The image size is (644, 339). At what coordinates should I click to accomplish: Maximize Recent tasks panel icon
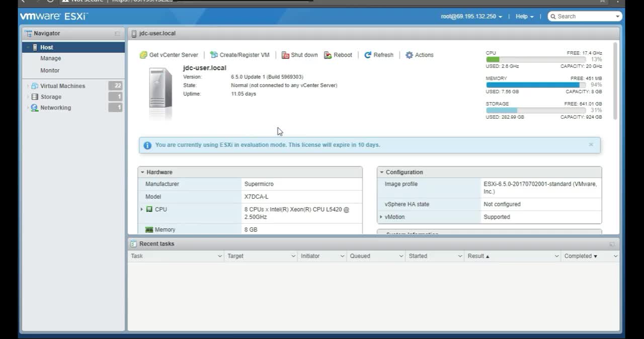point(612,244)
